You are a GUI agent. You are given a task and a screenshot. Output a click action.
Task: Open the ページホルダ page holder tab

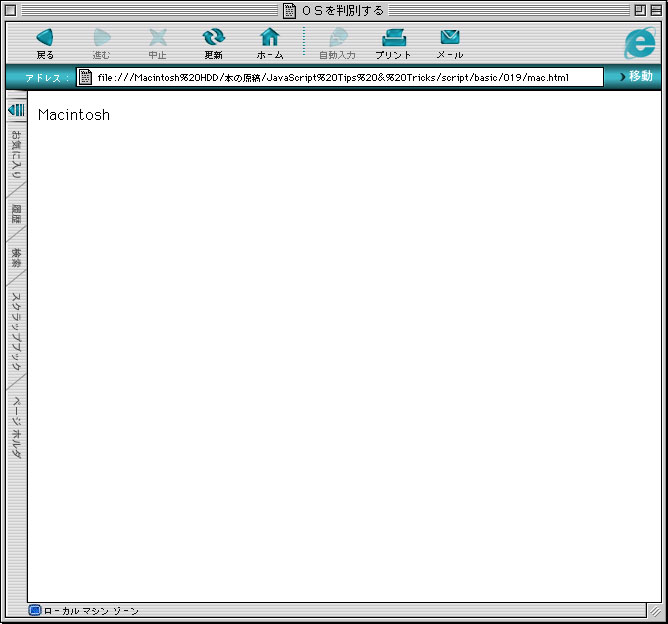pos(16,427)
